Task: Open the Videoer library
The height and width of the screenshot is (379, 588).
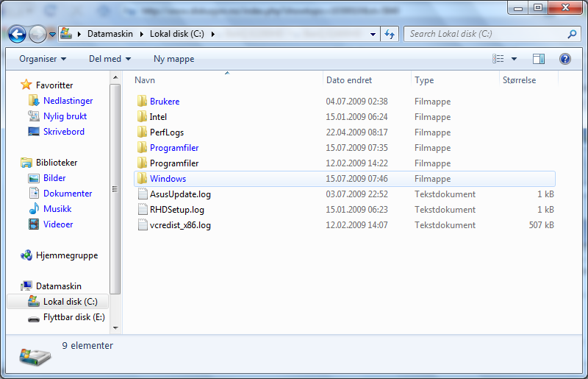Action: point(58,224)
